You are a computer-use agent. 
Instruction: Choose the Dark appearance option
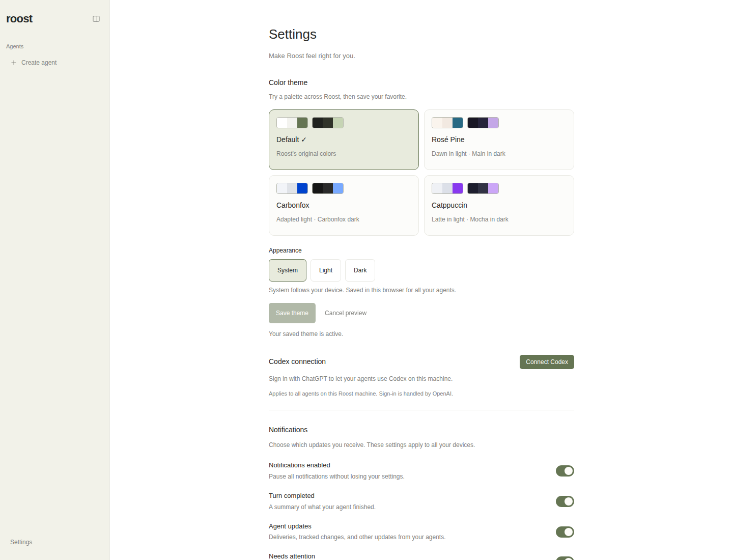(x=360, y=270)
